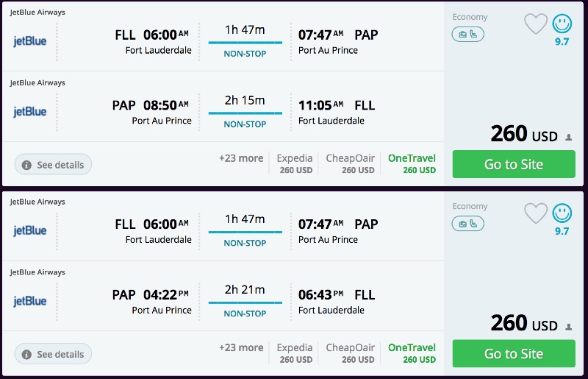Expand See details for first itinerary
Viewport: 588px width, 379px height.
tap(53, 165)
